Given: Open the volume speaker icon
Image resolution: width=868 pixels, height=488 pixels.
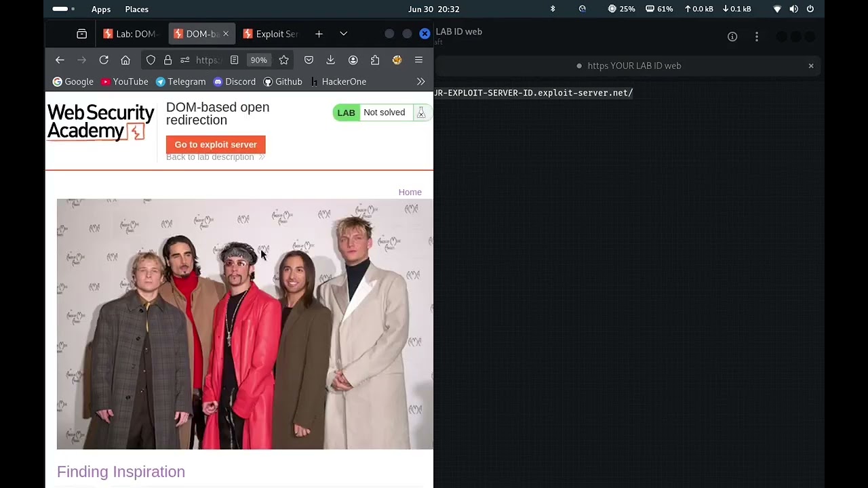Looking at the screenshot, I should [793, 9].
